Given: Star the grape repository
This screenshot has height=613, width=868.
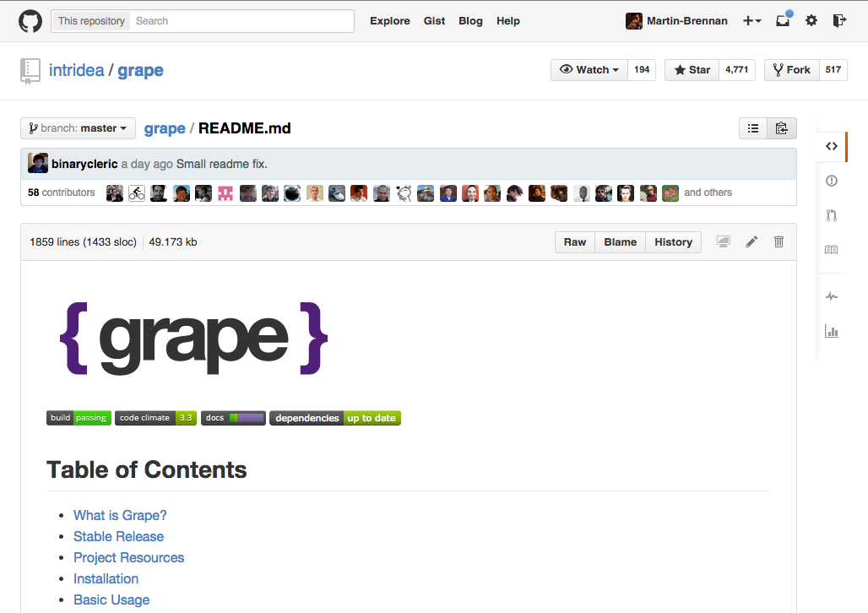Looking at the screenshot, I should click(x=692, y=70).
